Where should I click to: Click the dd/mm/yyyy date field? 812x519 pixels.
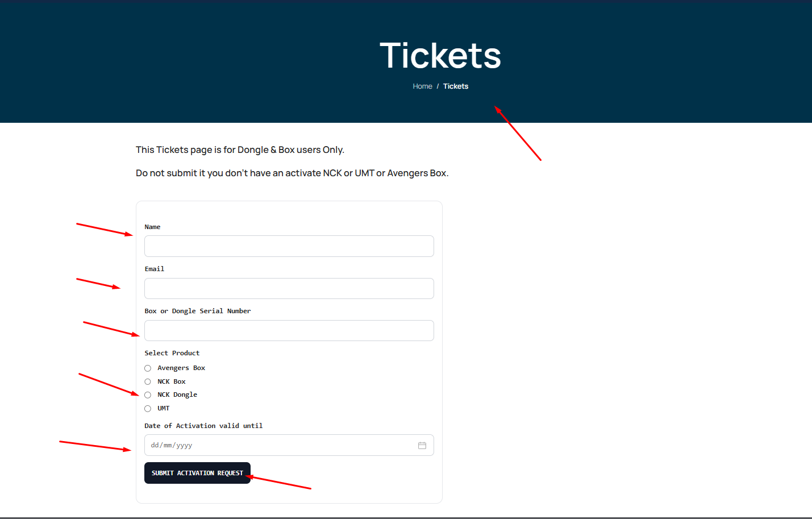[x=278, y=446]
